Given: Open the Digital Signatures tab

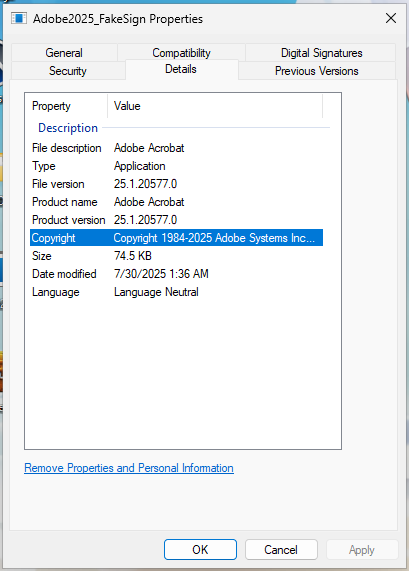Looking at the screenshot, I should (321, 53).
